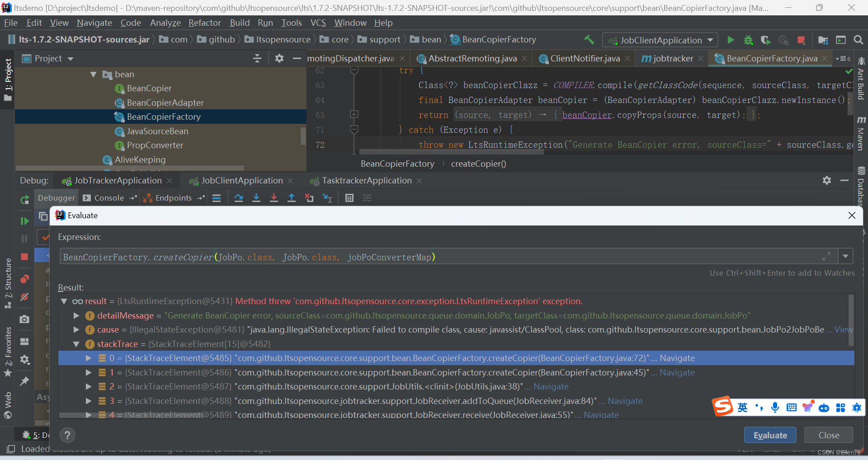Collapse all in Project panel
868x460 pixels.
pyautogui.click(x=257, y=58)
